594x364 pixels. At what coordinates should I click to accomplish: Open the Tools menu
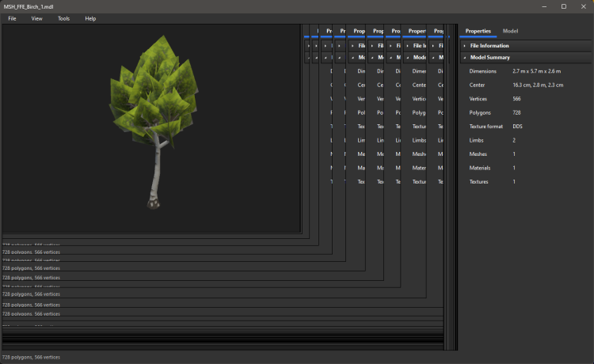pos(63,18)
